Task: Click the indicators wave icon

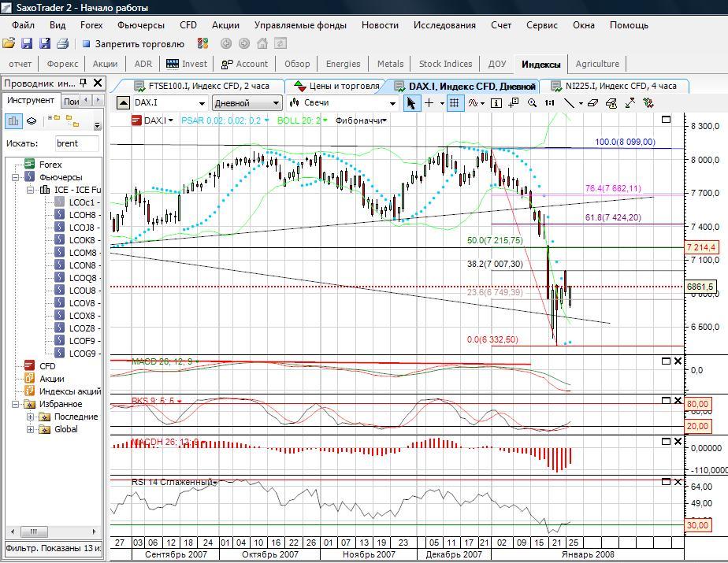Action: [x=473, y=103]
